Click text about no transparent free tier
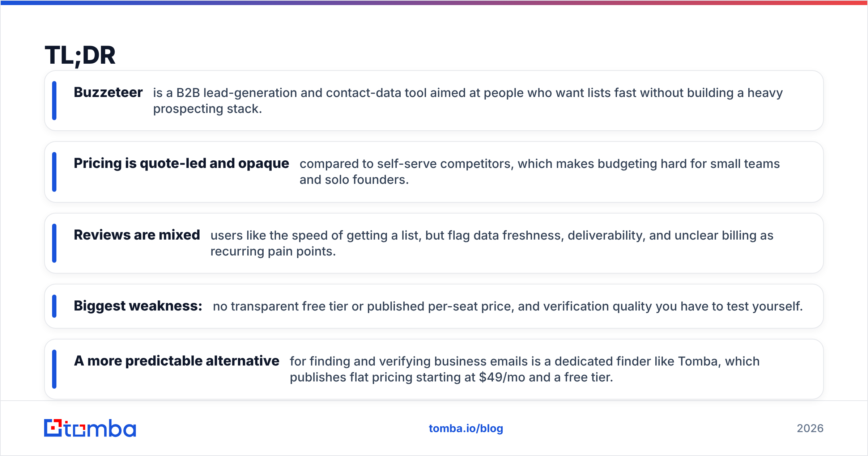The image size is (868, 456). (508, 306)
